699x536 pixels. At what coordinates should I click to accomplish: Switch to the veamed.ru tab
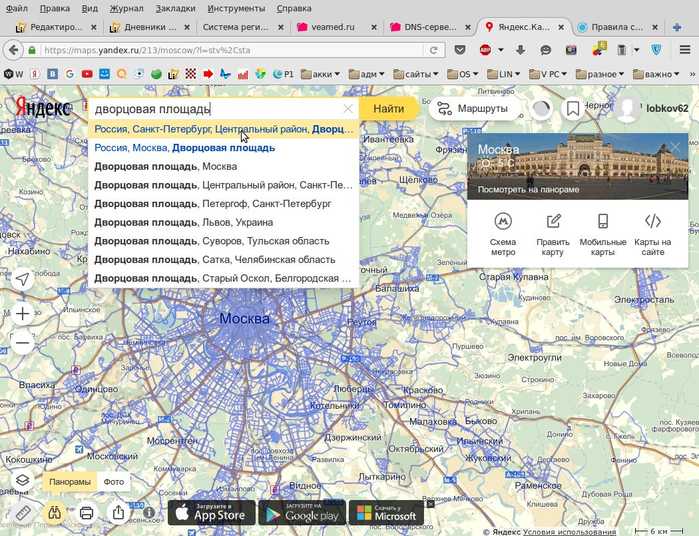pos(337,27)
